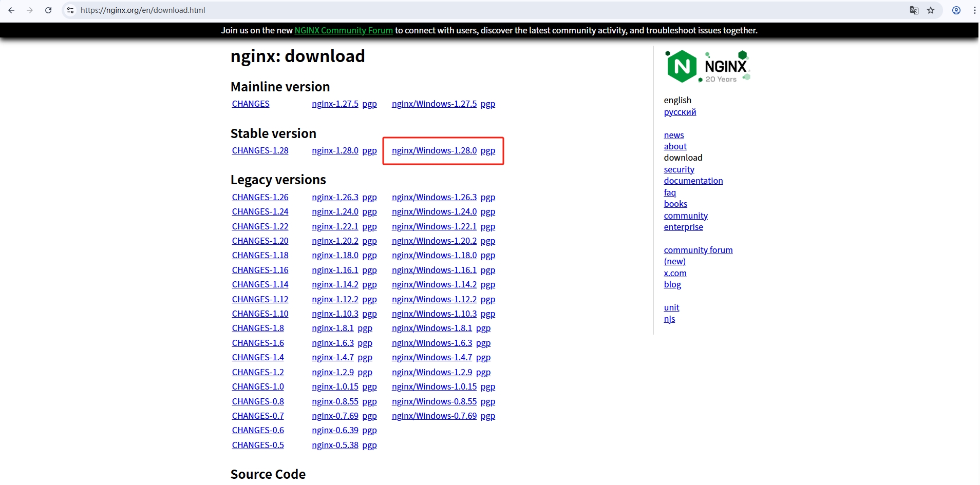Open pgp signature for nginx/Windows-1.27.5
This screenshot has width=980, height=485.
488,104
